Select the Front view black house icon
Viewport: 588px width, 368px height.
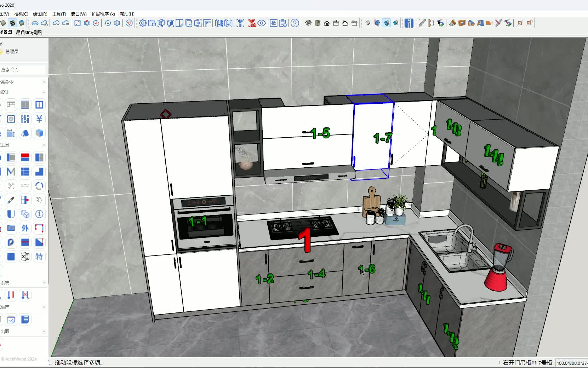tap(327, 23)
